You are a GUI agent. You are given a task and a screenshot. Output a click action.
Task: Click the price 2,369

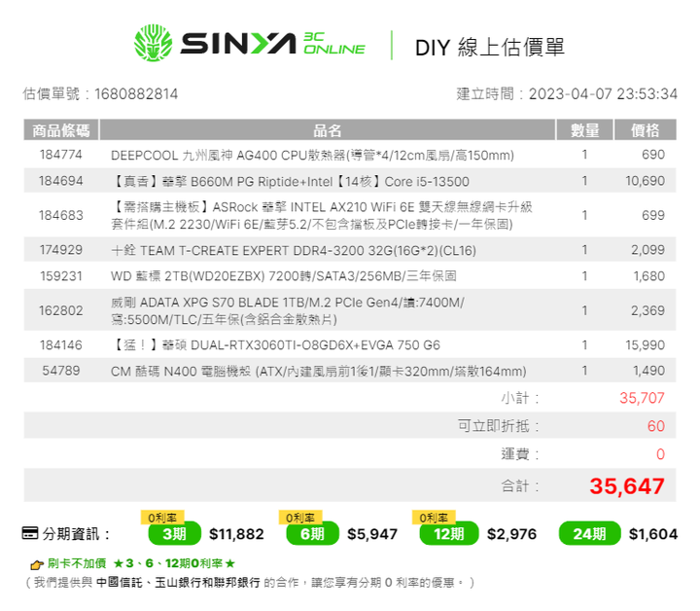(x=648, y=310)
